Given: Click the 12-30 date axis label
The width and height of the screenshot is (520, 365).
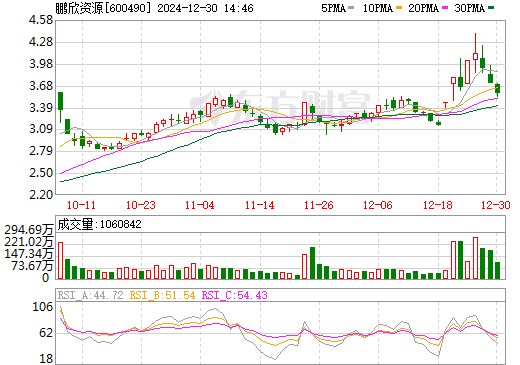Looking at the screenshot, I should point(496,205).
